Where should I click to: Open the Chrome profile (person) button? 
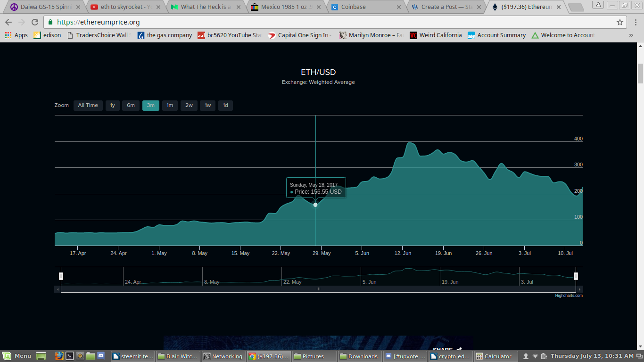[598, 5]
